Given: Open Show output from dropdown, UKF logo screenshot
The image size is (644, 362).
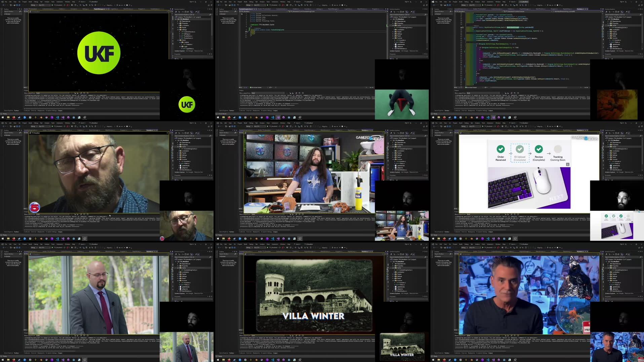Looking at the screenshot, I should (x=53, y=93).
